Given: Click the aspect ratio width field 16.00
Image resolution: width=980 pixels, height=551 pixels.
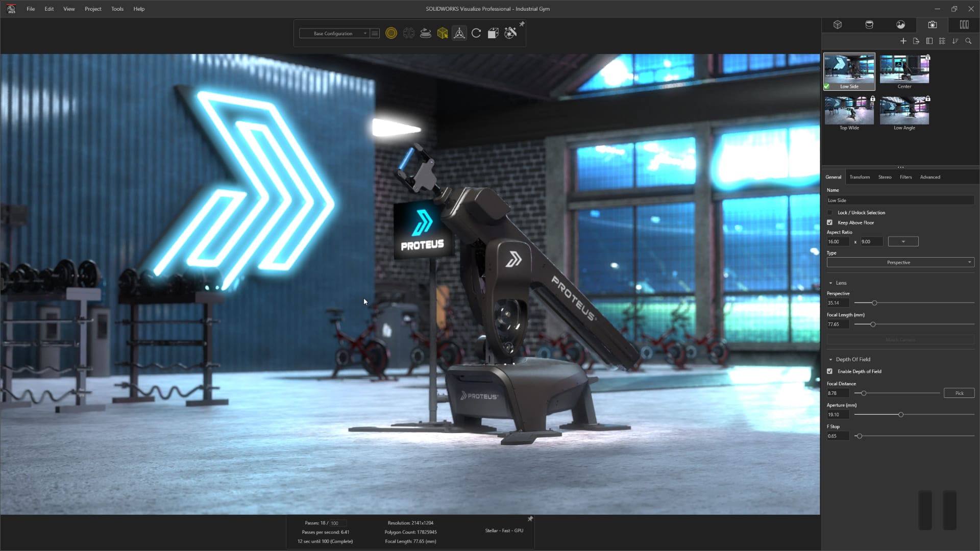Looking at the screenshot, I should point(838,242).
